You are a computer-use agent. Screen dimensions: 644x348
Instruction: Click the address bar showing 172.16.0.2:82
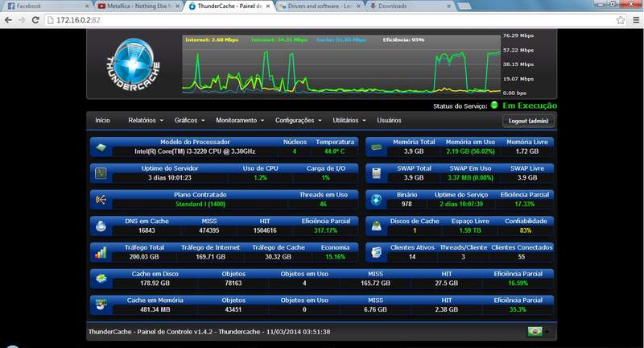click(331, 19)
